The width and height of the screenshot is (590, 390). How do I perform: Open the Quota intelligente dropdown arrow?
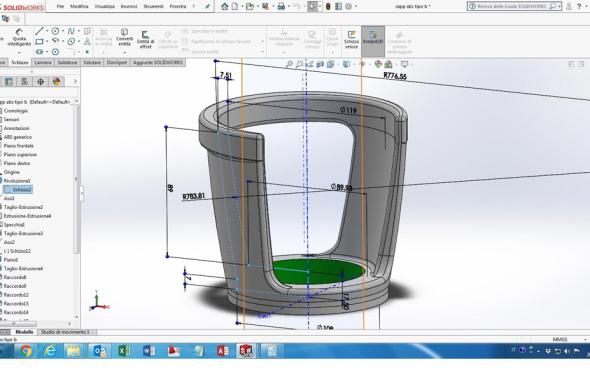tap(19, 52)
